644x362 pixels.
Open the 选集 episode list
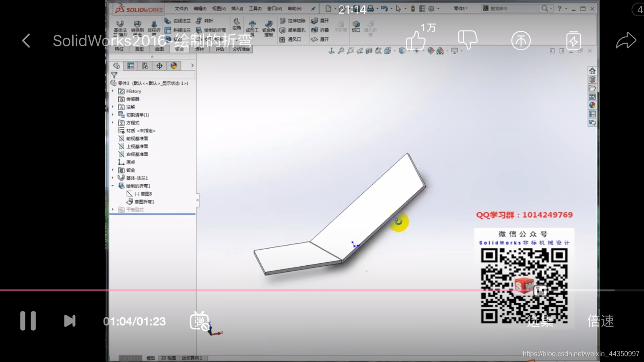(540, 321)
